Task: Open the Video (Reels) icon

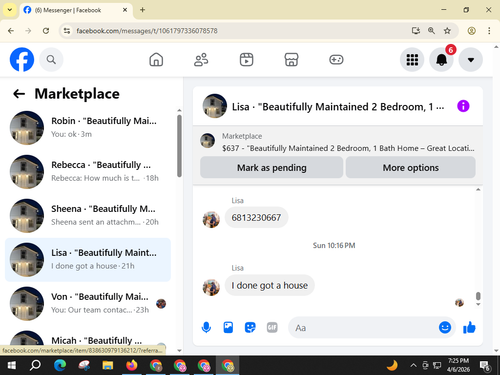Action: tap(246, 60)
